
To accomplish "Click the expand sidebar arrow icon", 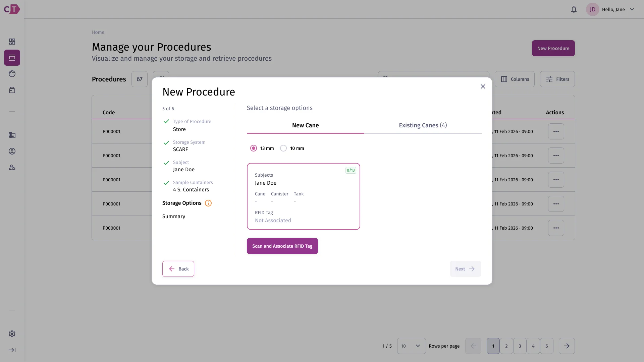I will click(12, 350).
